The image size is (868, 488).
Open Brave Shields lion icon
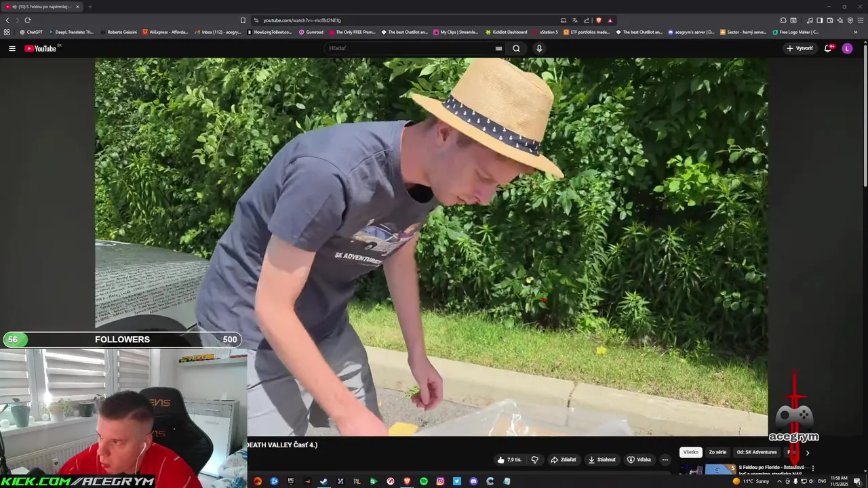[x=598, y=20]
